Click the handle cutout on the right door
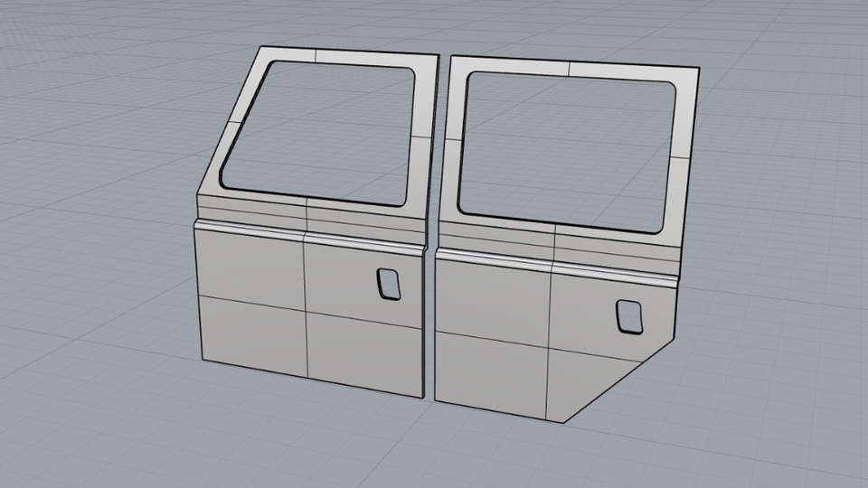The width and height of the screenshot is (868, 488). click(x=629, y=317)
